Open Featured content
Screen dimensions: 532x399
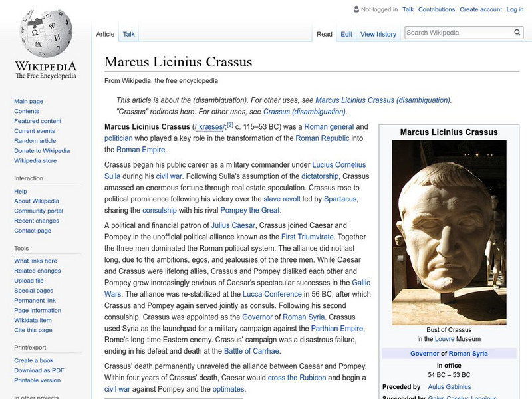(x=38, y=121)
